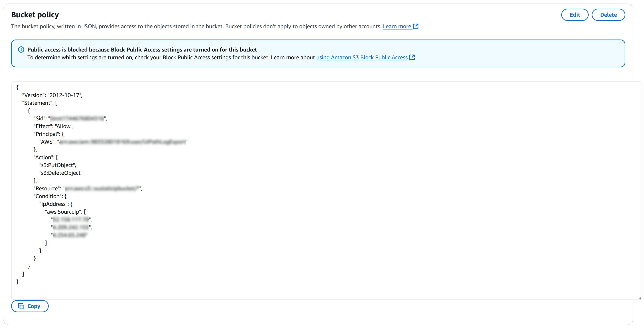Click the "Statement" line in policy
Image resolution: width=644 pixels, height=328 pixels.
pos(40,103)
